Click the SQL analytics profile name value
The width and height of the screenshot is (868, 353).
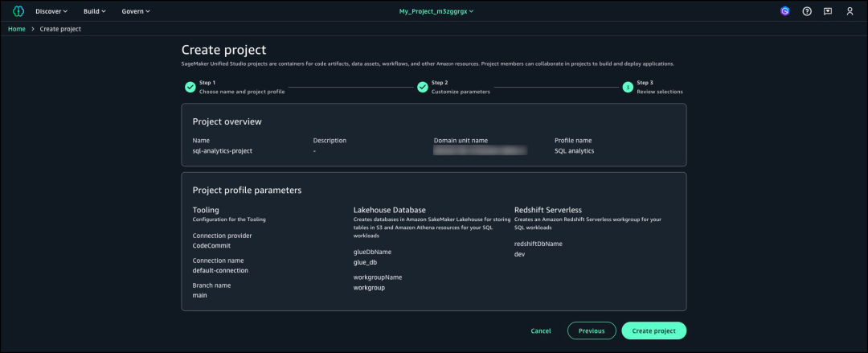coord(575,150)
